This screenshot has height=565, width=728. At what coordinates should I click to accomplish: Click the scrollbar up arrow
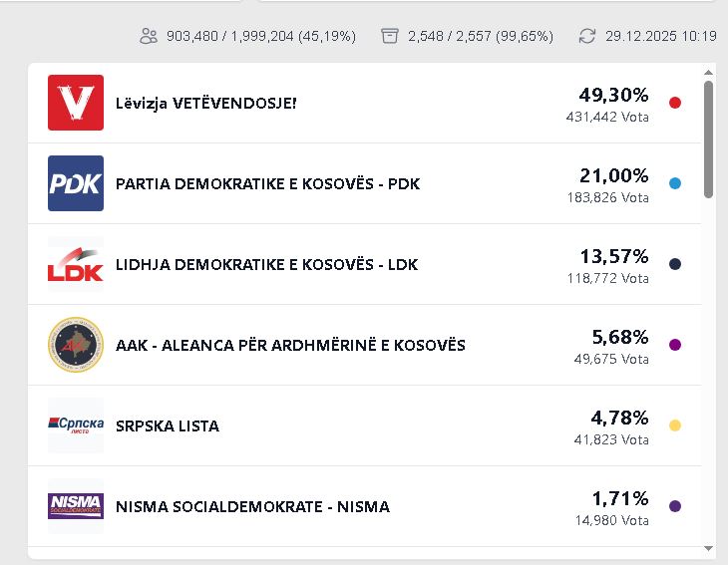pos(708,73)
